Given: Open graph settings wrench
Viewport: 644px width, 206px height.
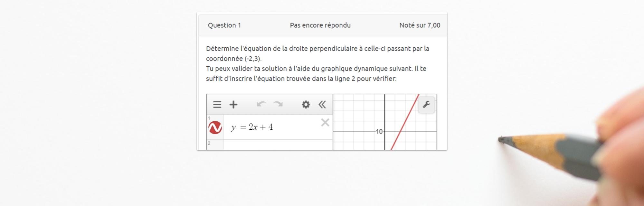Looking at the screenshot, I should pos(426,105).
